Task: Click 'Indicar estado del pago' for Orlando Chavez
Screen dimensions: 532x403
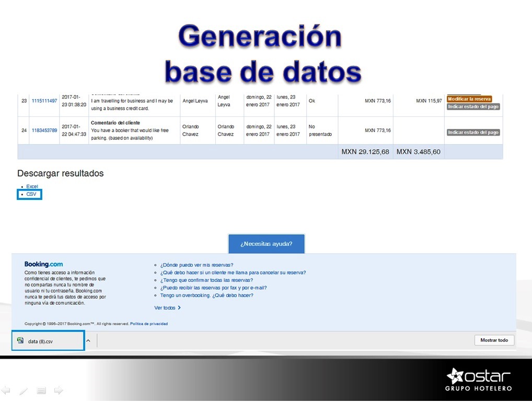Action: [473, 133]
